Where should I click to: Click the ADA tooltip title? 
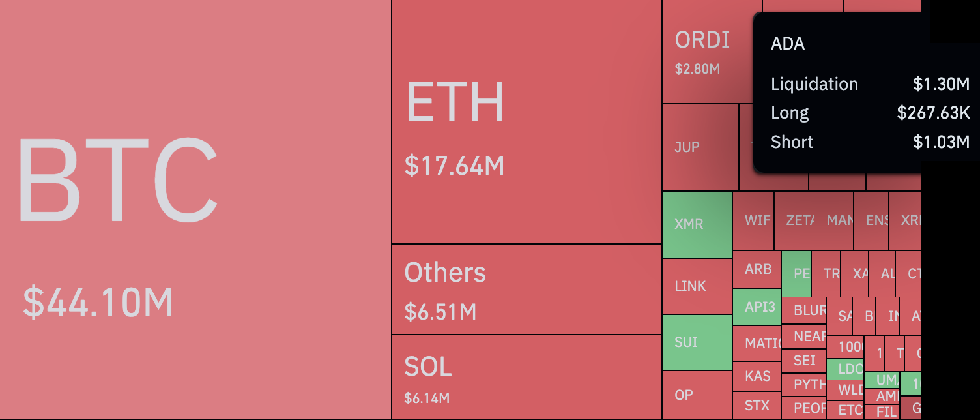click(x=788, y=44)
